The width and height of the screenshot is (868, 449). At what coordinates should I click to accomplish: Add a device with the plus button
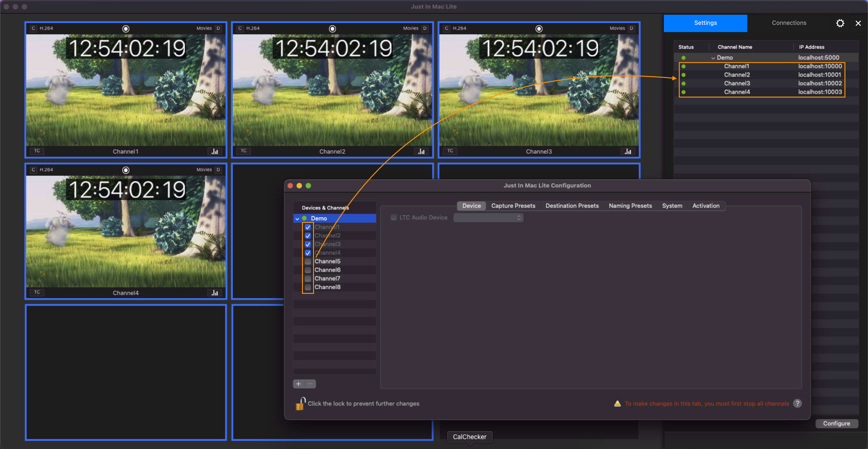pyautogui.click(x=299, y=384)
